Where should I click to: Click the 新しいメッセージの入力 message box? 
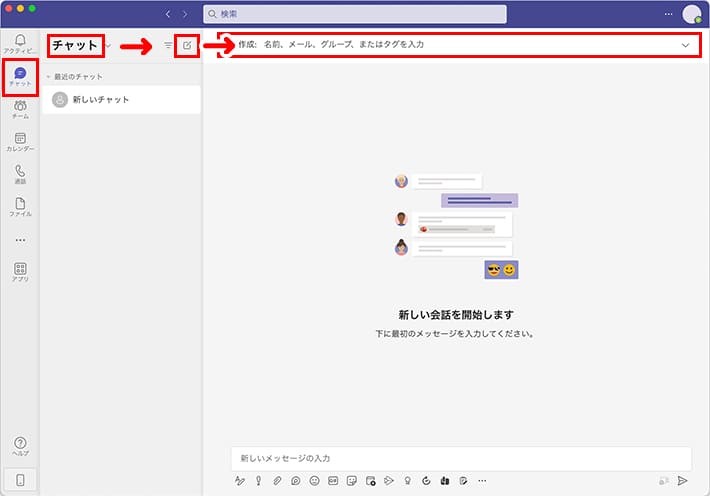point(461,458)
